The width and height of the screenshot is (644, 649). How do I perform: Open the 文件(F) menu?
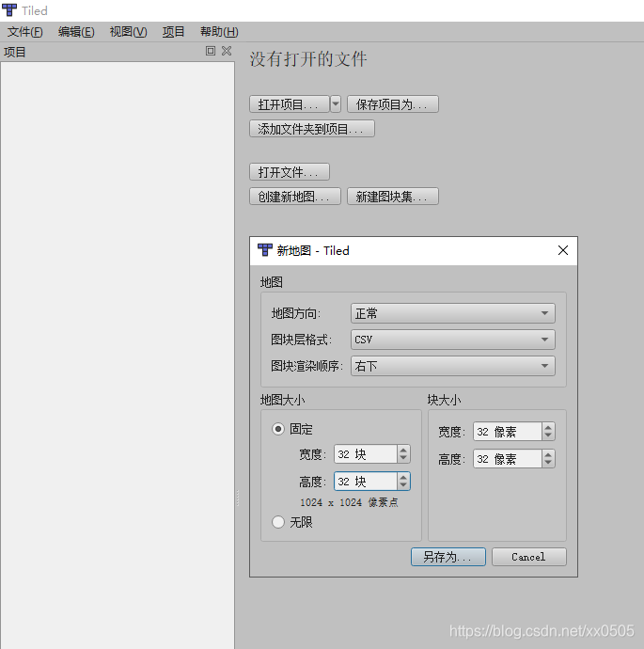click(x=24, y=32)
